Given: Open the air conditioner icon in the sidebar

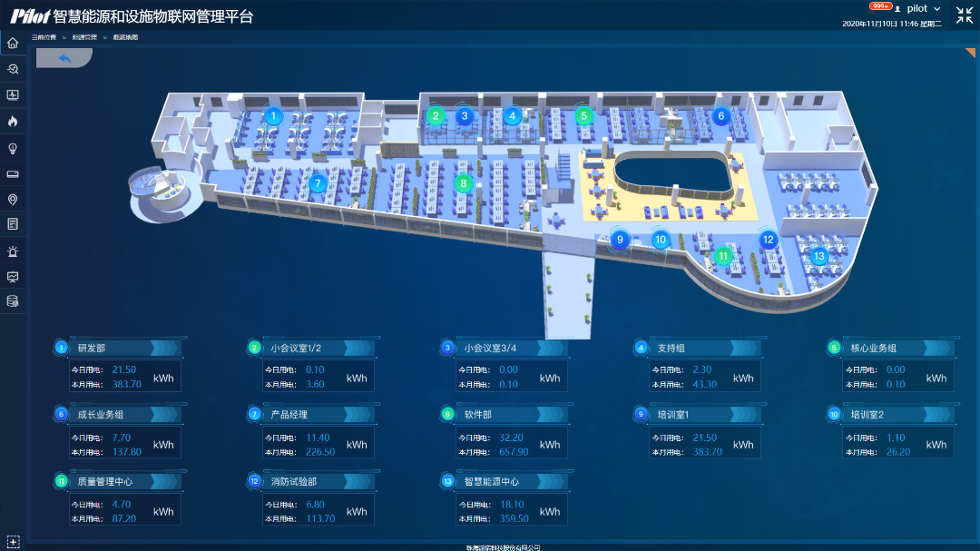Looking at the screenshot, I should pos(13,174).
